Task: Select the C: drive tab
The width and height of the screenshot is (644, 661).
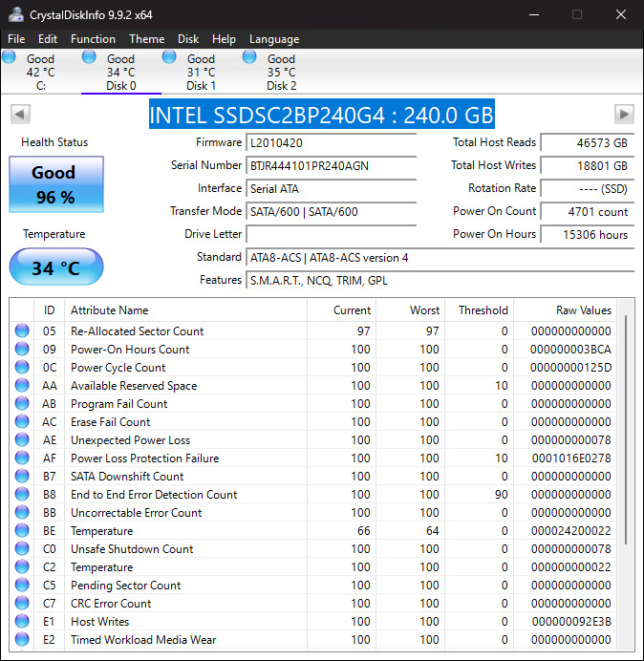Action: coord(40,72)
